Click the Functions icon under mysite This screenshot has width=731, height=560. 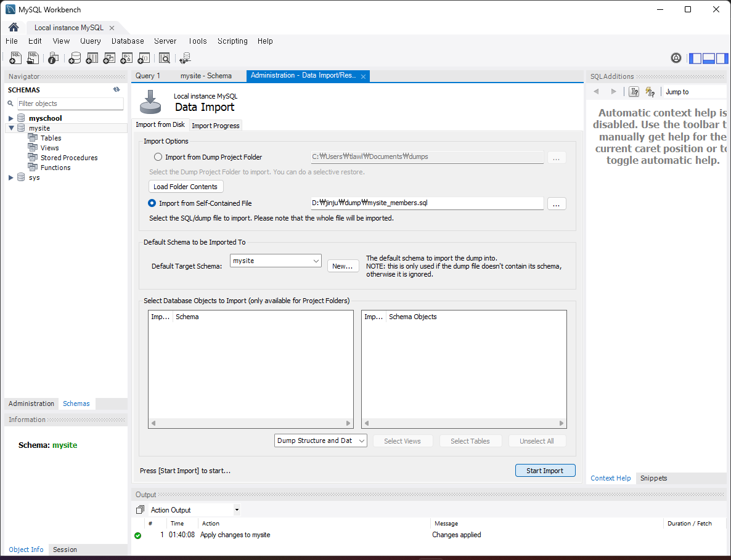(33, 167)
